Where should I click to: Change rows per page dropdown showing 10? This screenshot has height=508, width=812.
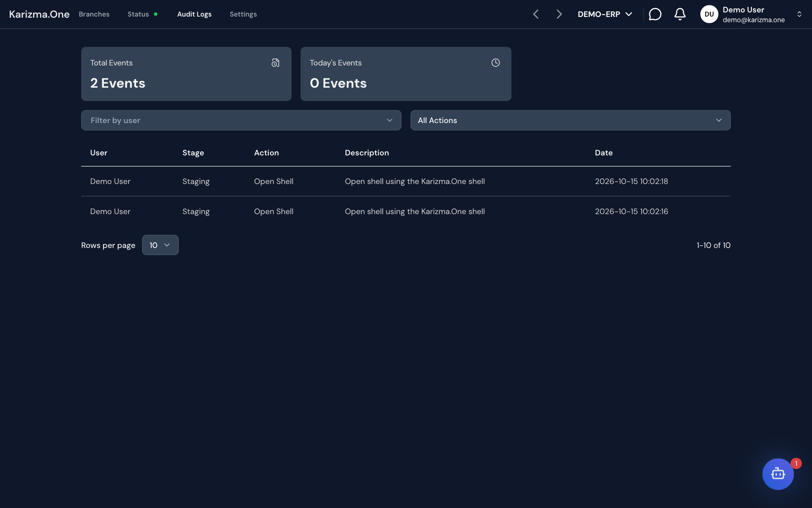click(x=160, y=245)
